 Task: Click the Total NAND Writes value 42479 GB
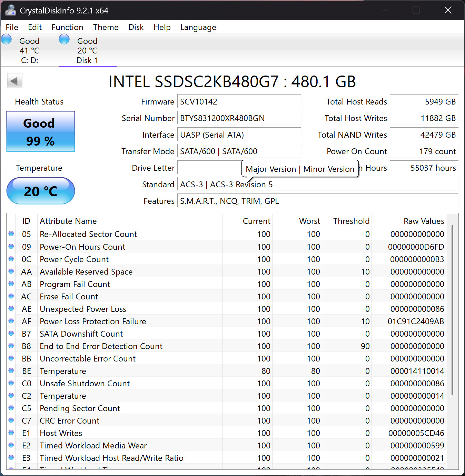[424, 135]
